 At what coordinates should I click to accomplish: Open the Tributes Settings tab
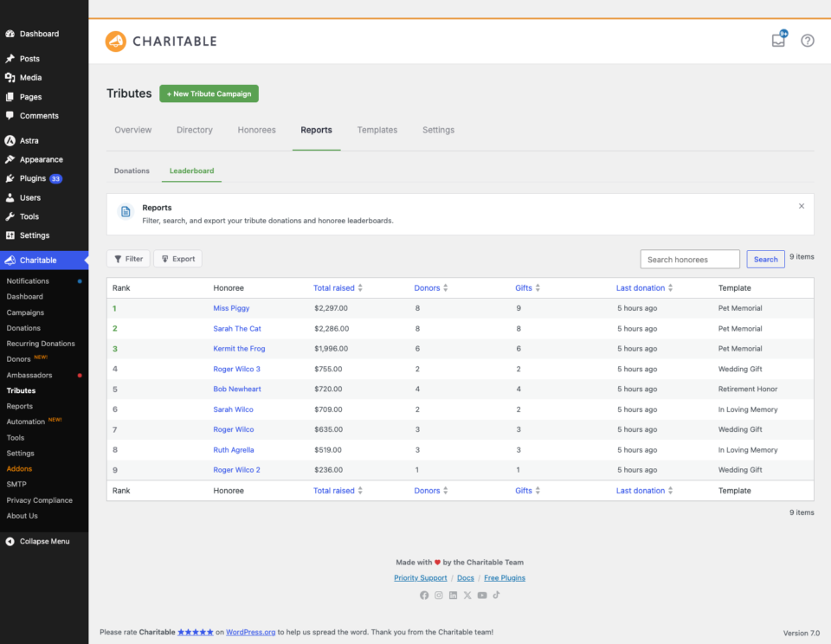[438, 130]
